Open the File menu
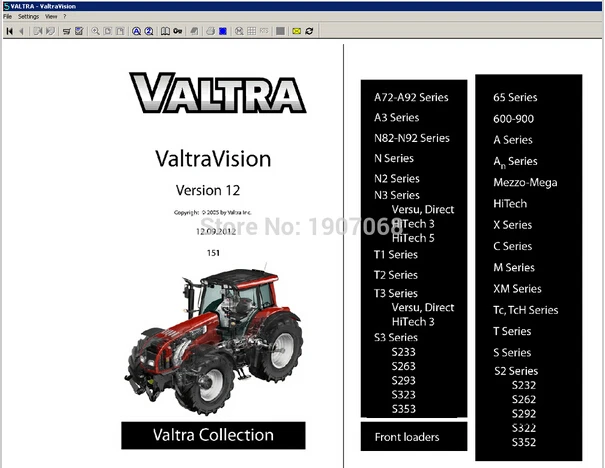 click(8, 17)
